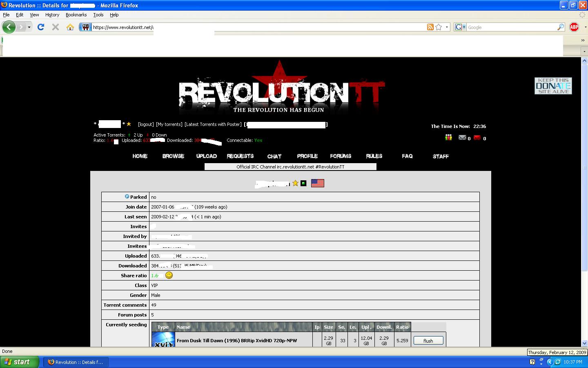This screenshot has width=588, height=368.
Task: Open the Windows start button
Action: pyautogui.click(x=19, y=362)
